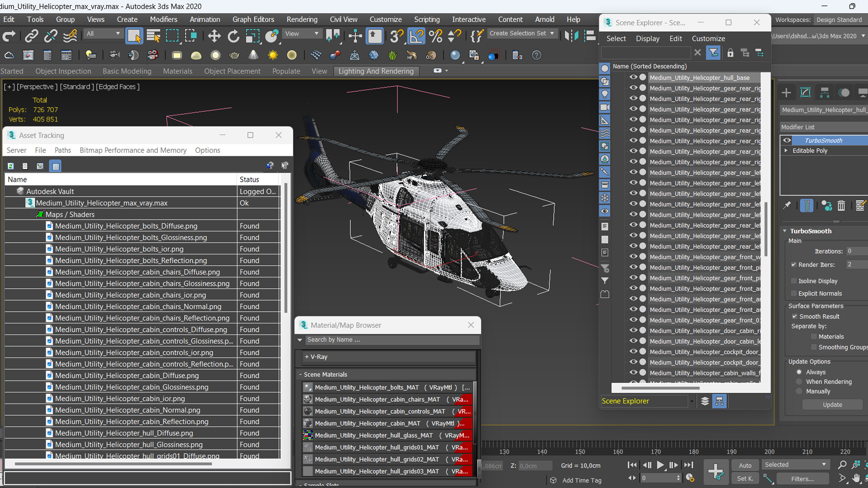
Task: Switch to Object Inspection ribbon tab
Action: click(63, 71)
